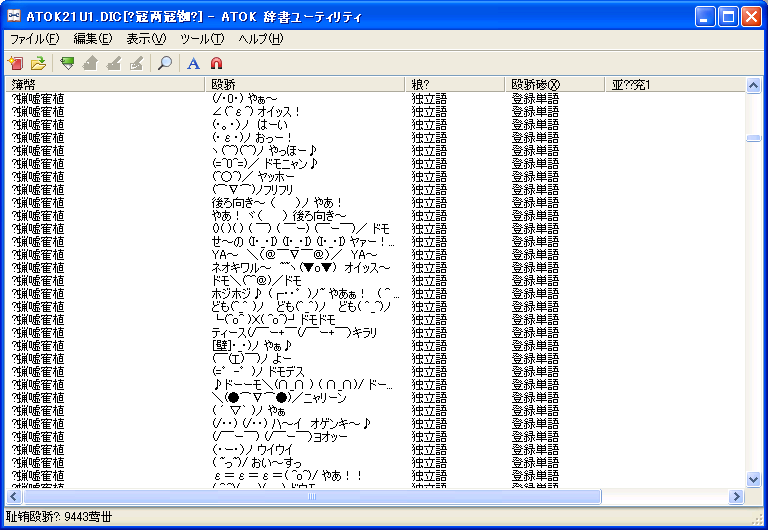The width and height of the screenshot is (768, 530).
Task: Click the horizontal scrollbar thumb
Action: click(312, 497)
